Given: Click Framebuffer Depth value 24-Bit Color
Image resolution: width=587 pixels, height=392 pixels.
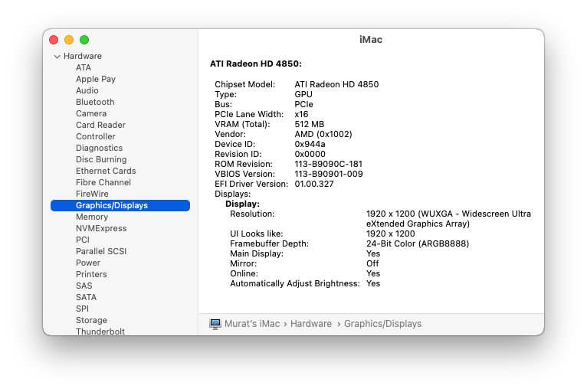Looking at the screenshot, I should pyautogui.click(x=418, y=244).
